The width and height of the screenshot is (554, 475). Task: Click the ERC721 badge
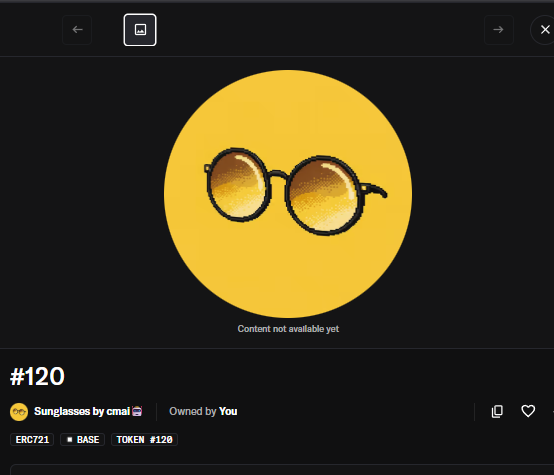click(x=32, y=440)
